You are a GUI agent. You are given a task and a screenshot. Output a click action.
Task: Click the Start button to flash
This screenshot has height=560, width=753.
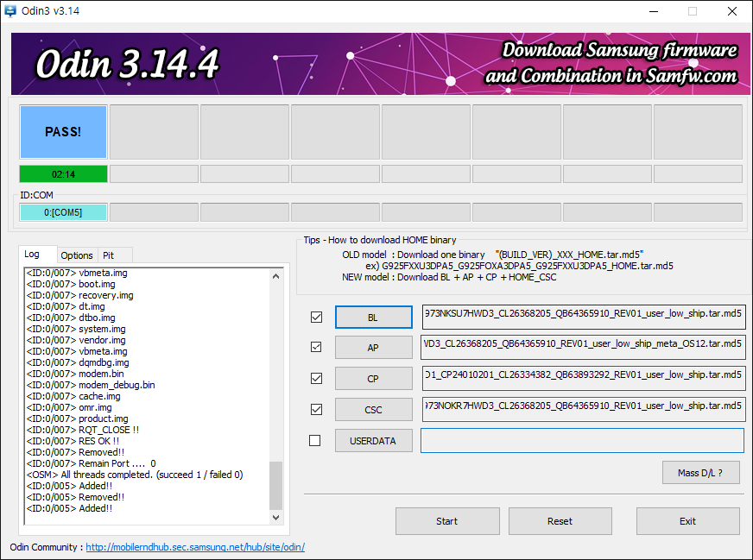click(x=447, y=521)
